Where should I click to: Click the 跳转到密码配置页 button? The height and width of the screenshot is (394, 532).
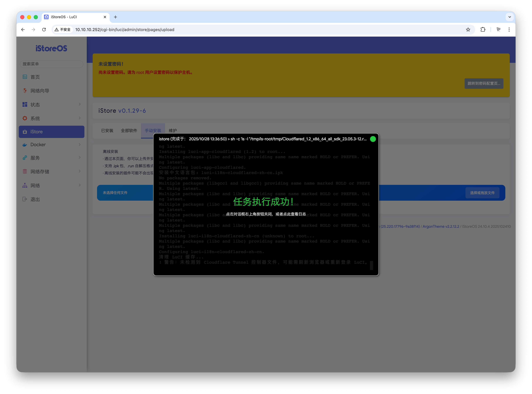(484, 83)
